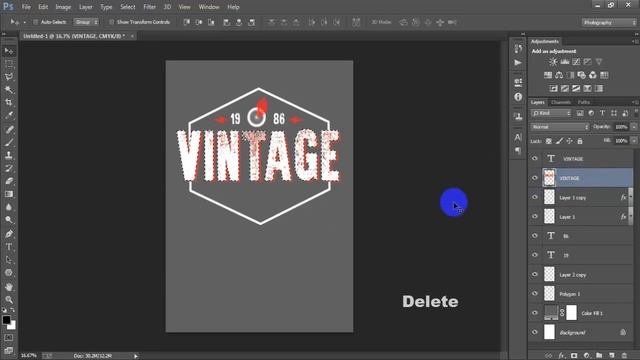Select the Horizontal Type tool

click(x=9, y=247)
